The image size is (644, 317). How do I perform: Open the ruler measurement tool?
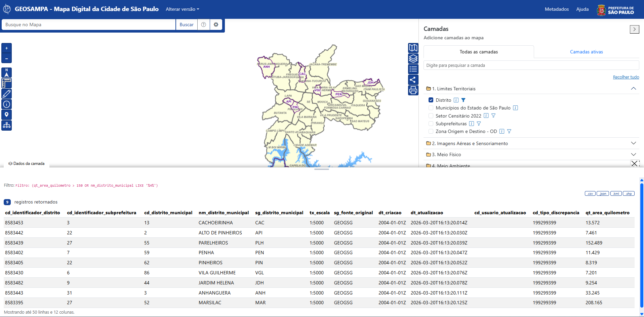coord(6,83)
